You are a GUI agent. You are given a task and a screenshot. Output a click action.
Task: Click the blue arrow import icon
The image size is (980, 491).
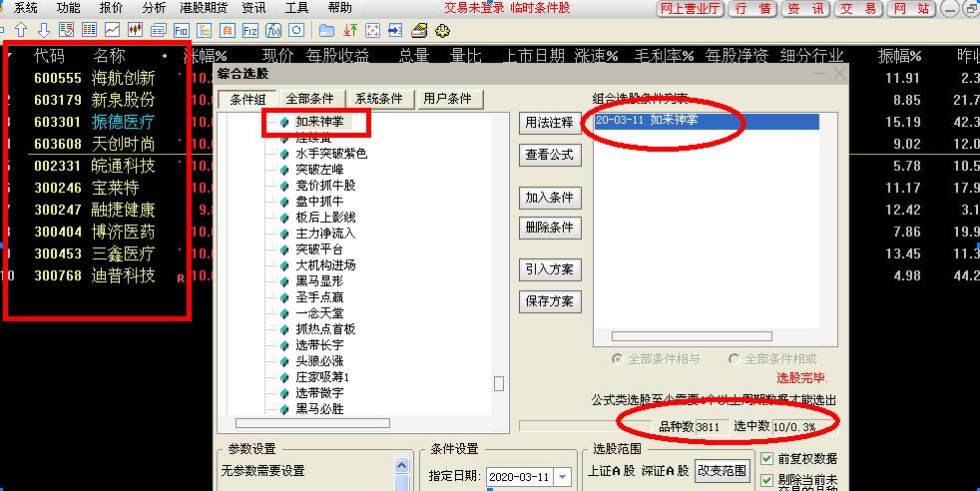[x=395, y=30]
